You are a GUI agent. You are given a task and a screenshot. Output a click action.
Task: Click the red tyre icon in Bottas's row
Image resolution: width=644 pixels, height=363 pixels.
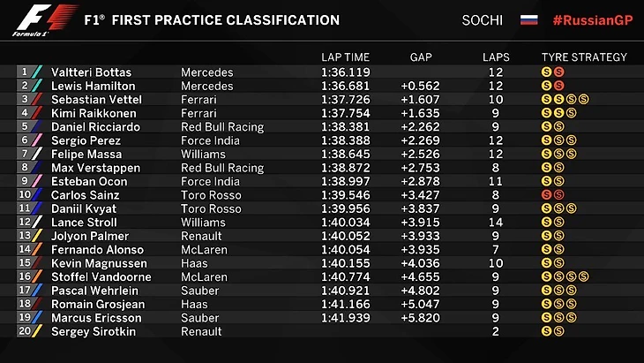coord(558,72)
